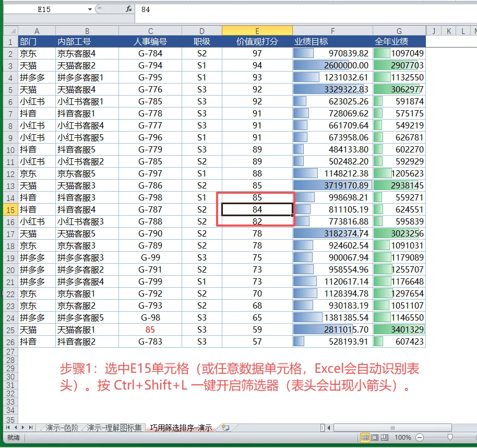The height and width of the screenshot is (448, 477).
Task: Click the 业绩目标 header cell
Action: click(x=333, y=41)
